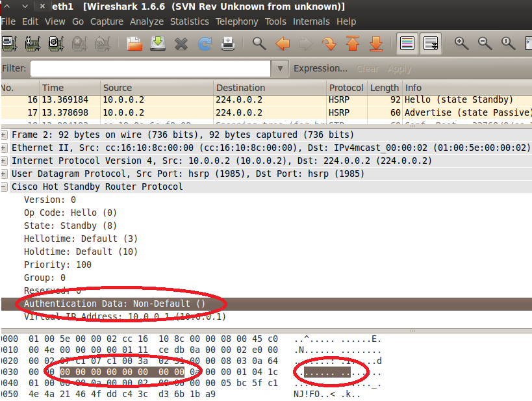This screenshot has height=401, width=532.
Task: Sort packets by Protocol column header
Action: tap(347, 88)
